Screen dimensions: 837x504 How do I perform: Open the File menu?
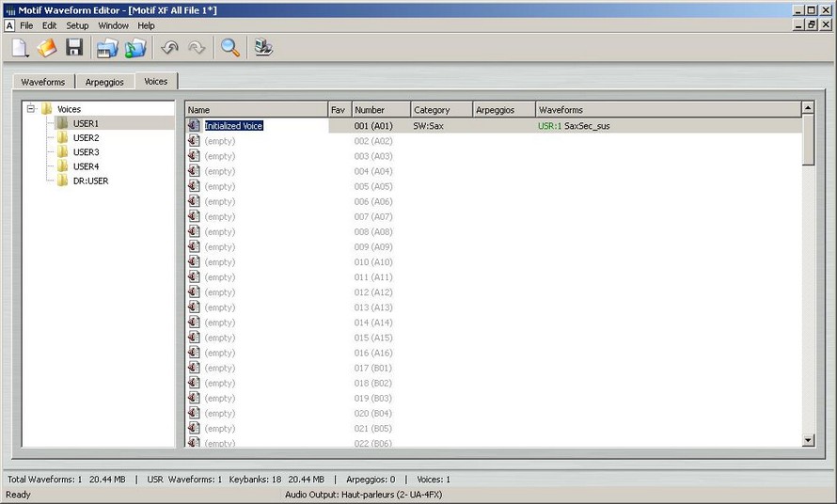[26, 25]
